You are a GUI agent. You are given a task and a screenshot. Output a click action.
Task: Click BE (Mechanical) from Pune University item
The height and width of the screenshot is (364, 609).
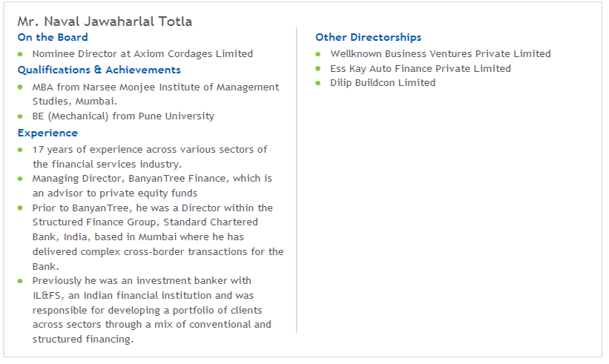pyautogui.click(x=123, y=116)
